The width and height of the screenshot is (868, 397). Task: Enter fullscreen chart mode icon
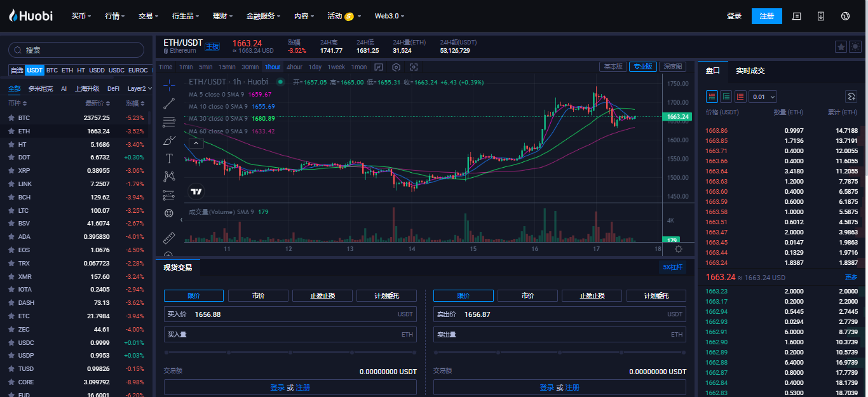[x=414, y=67]
